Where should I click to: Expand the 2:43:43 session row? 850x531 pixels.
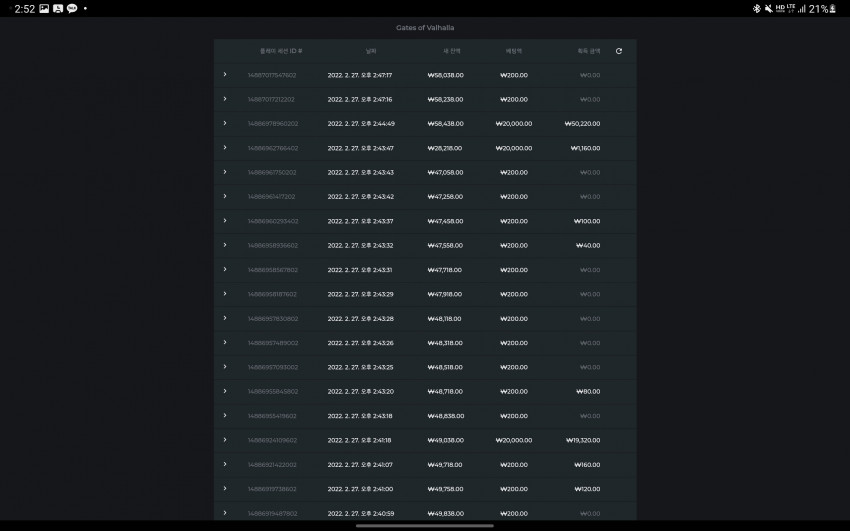225,172
